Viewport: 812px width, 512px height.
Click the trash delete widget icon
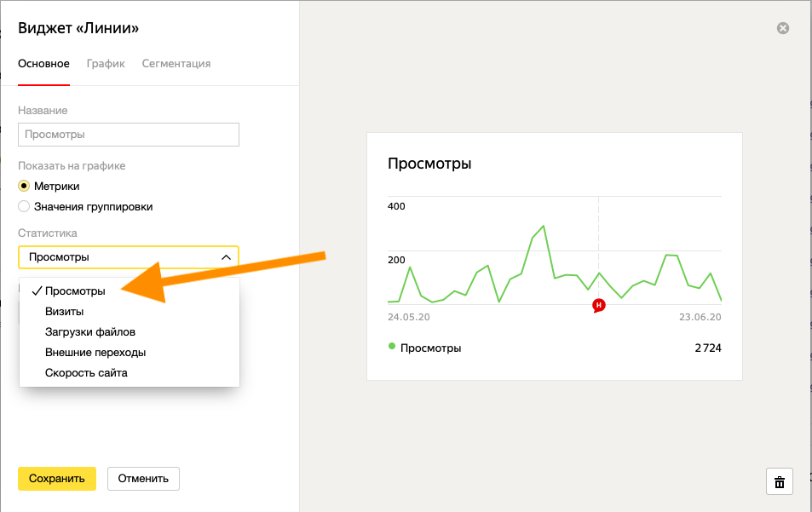(779, 481)
